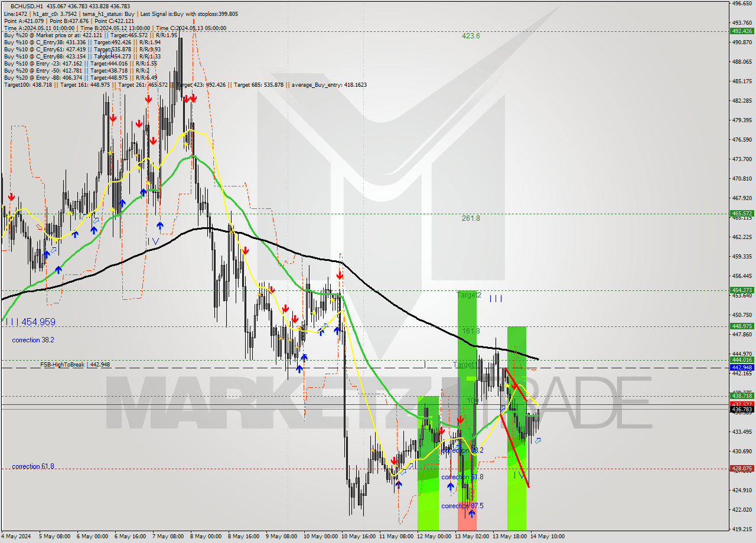The height and width of the screenshot is (543, 756).
Task: Click the 12 May 00:00 time label
Action: click(433, 537)
